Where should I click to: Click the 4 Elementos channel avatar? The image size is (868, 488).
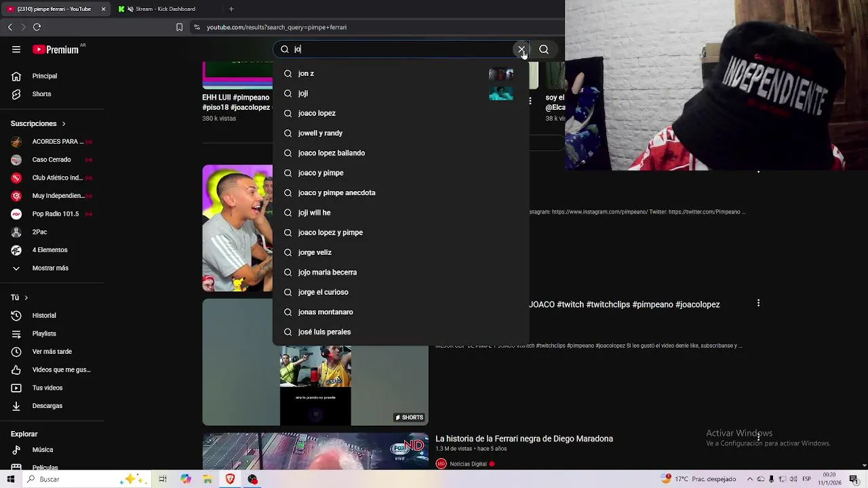16,250
